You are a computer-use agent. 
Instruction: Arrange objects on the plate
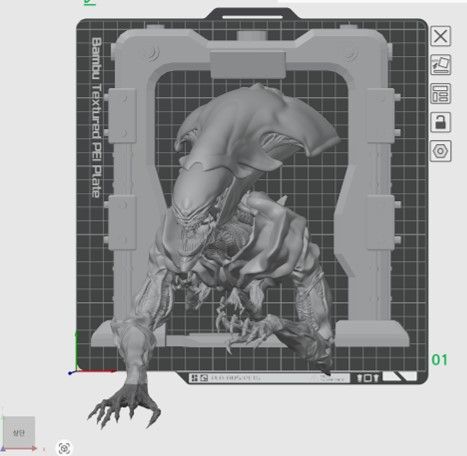click(440, 93)
